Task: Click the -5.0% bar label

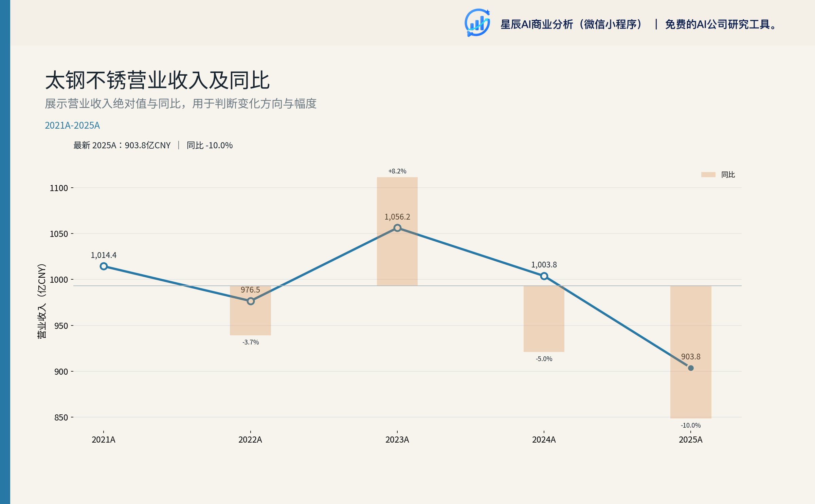Action: tap(544, 359)
